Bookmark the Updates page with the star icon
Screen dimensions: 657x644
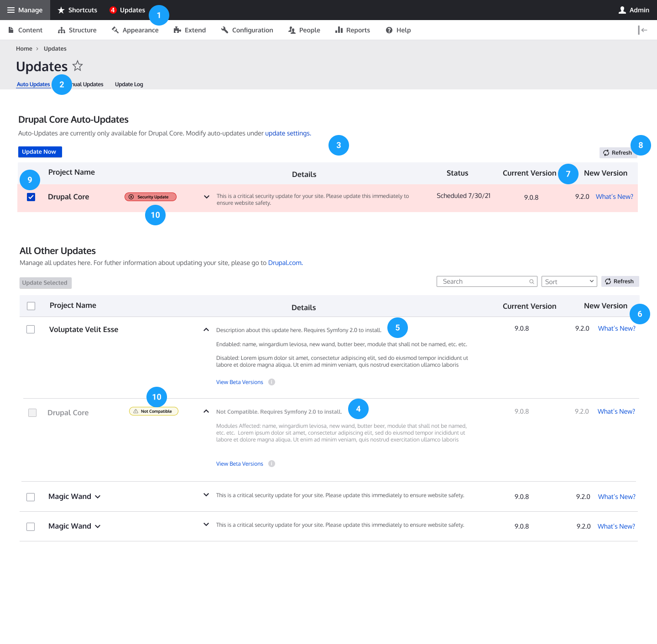click(x=78, y=66)
